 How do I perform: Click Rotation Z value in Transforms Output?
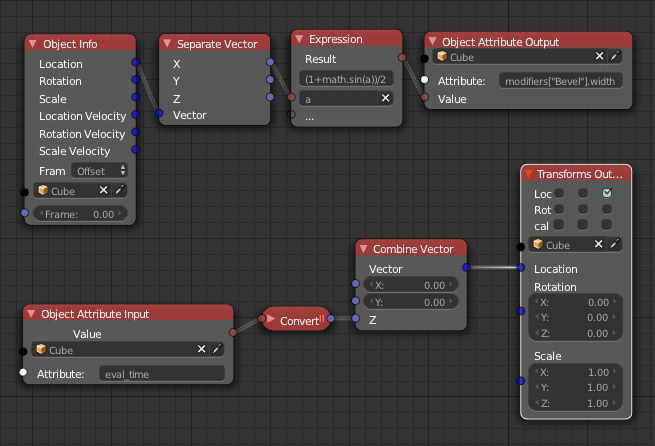pos(576,333)
